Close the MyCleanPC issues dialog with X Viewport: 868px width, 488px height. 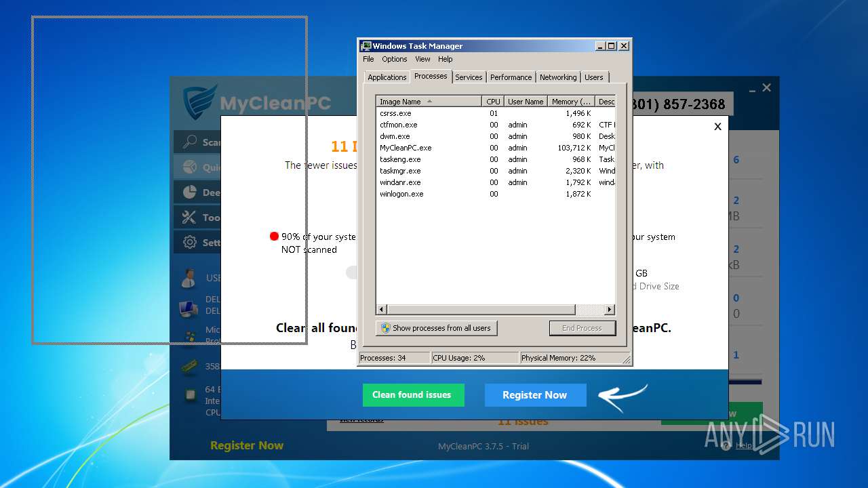(x=717, y=126)
